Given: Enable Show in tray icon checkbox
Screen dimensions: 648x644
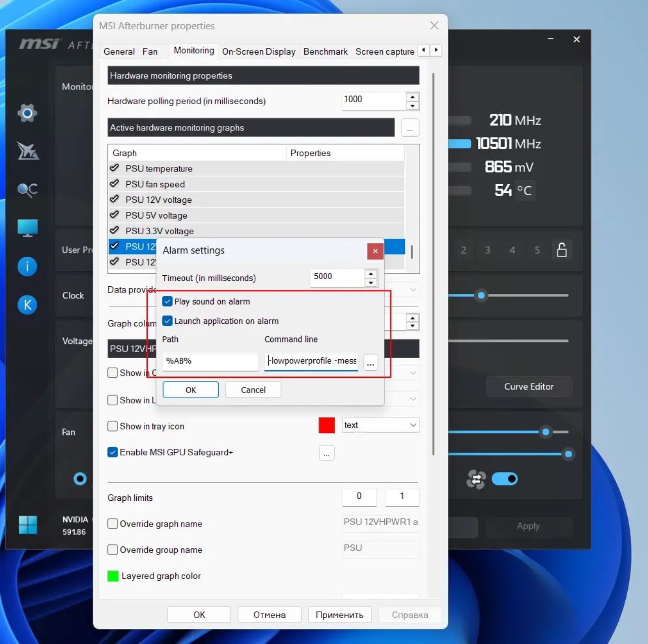Looking at the screenshot, I should tap(113, 426).
